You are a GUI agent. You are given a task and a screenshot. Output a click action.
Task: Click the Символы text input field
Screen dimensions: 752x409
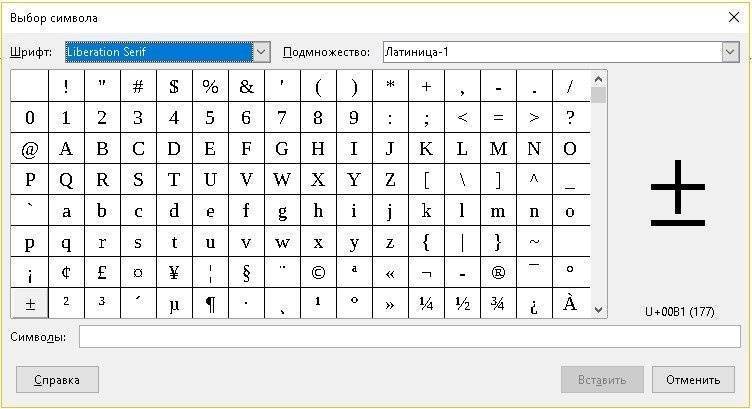pyautogui.click(x=410, y=337)
